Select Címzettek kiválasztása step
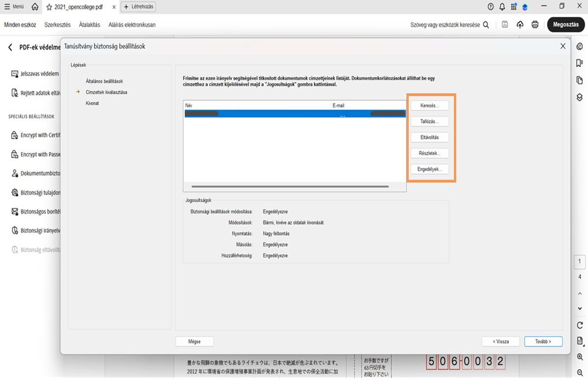This screenshot has width=588, height=380. [106, 92]
